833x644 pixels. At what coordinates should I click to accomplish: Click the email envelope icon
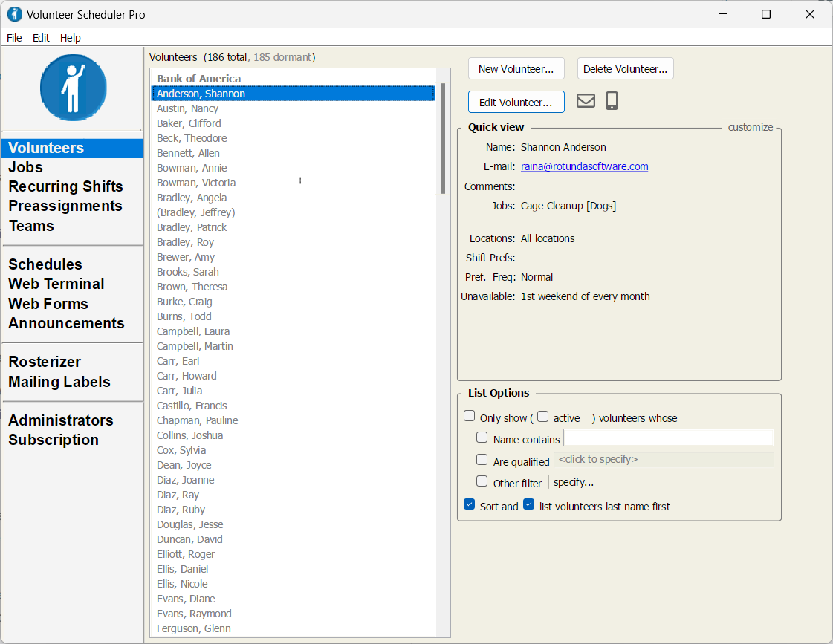tap(586, 100)
